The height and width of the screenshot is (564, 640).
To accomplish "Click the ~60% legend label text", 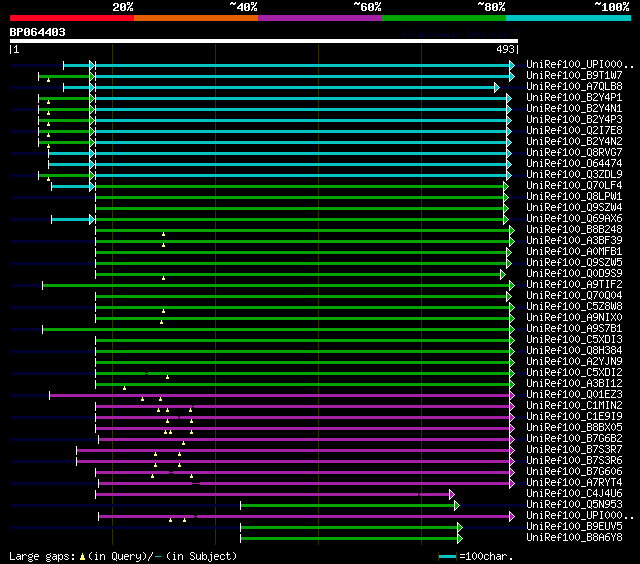I will coord(367,7).
